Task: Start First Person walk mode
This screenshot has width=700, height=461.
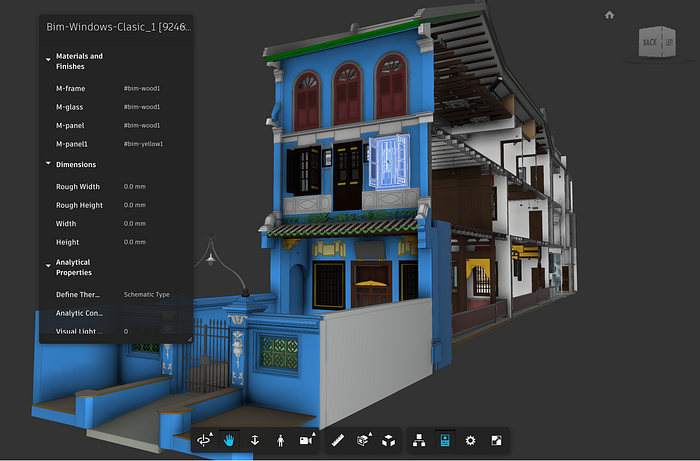Action: [280, 440]
